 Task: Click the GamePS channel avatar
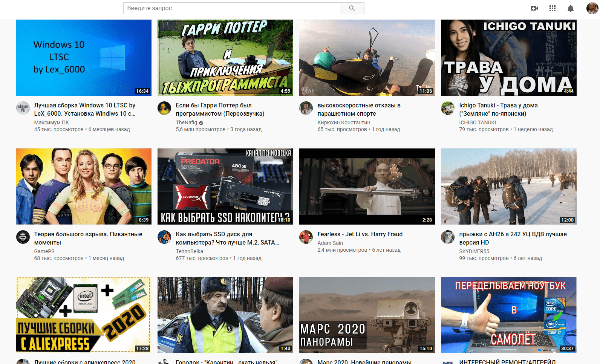point(23,237)
